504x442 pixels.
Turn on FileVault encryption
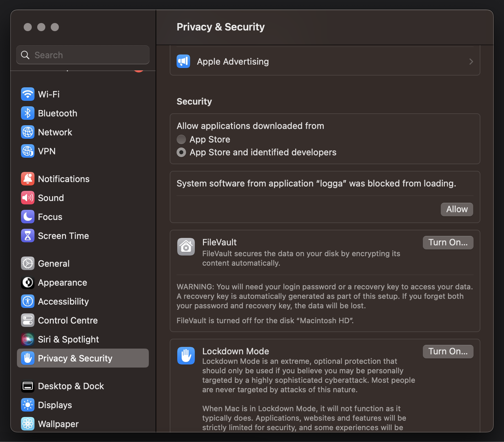[448, 242]
